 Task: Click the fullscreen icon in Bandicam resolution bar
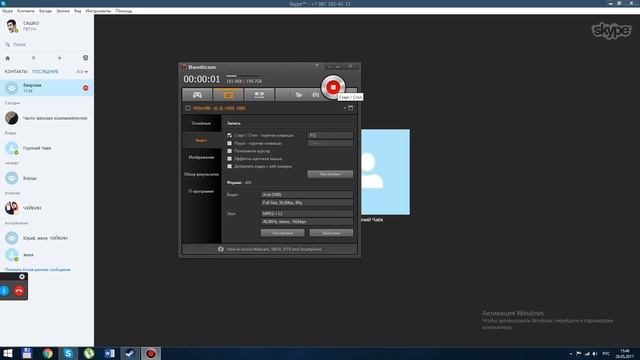click(351, 108)
